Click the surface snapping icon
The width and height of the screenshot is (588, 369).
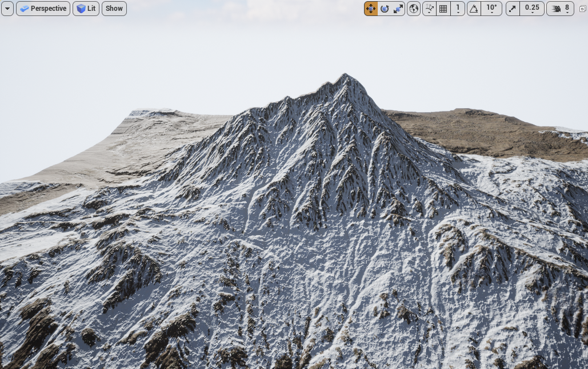click(430, 9)
